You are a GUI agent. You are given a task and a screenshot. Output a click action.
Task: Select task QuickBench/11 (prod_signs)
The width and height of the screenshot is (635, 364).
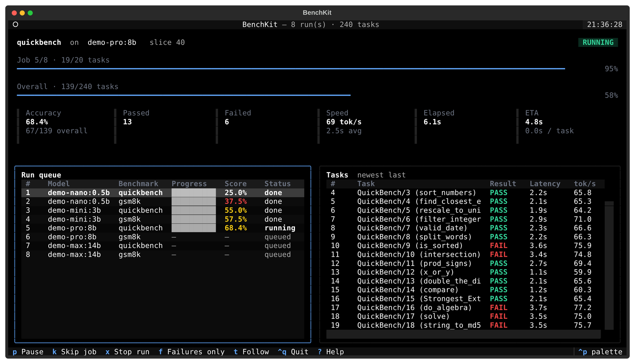[465, 263]
